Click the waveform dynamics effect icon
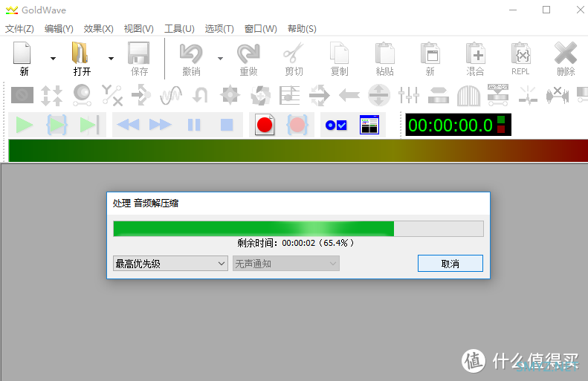 coord(171,95)
